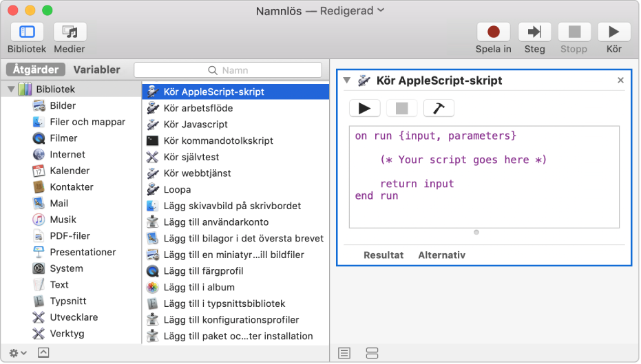Open the gear settings dropdown menu
641x364 pixels.
[x=18, y=353]
